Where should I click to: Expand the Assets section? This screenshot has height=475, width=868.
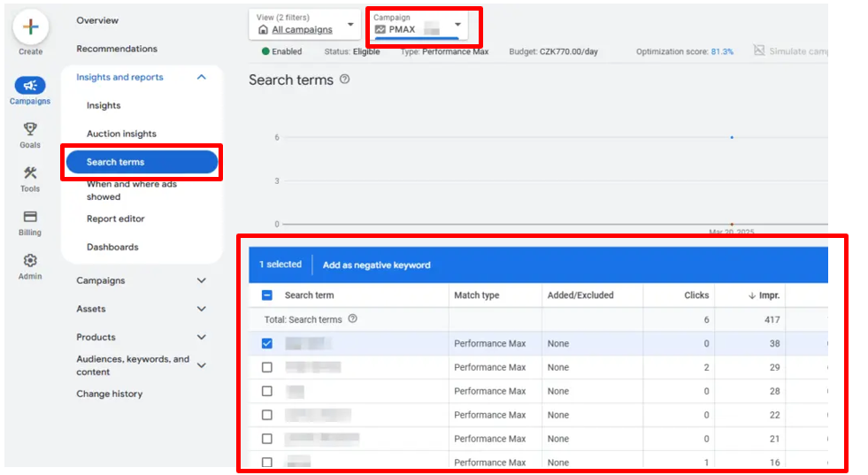coord(202,309)
